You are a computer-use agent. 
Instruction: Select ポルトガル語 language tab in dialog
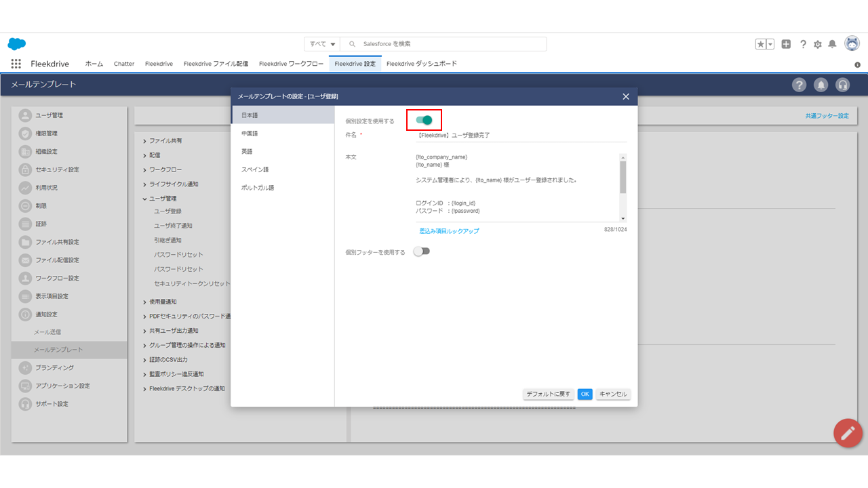283,188
